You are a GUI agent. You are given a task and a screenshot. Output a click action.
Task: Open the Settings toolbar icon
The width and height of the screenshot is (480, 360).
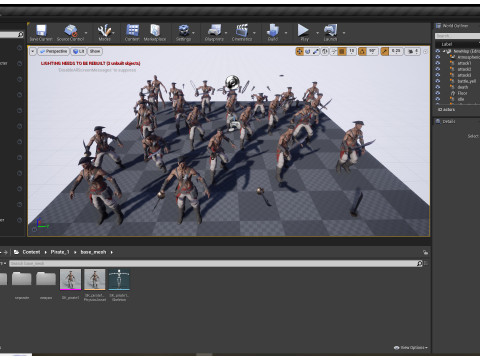184,30
